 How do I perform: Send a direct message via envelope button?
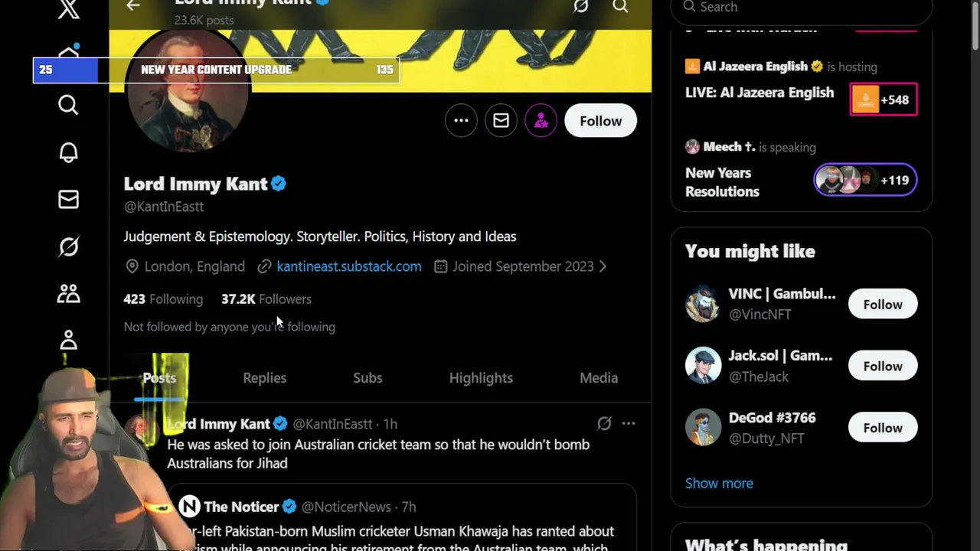(x=501, y=121)
